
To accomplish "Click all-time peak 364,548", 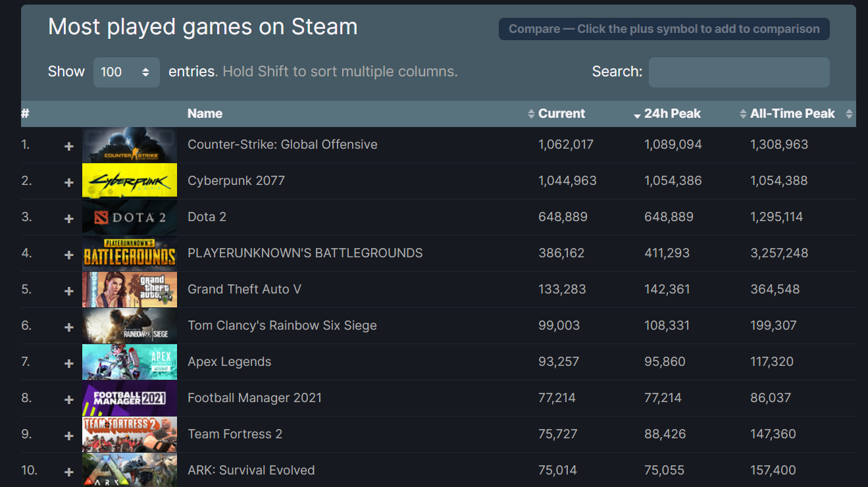I will pos(775,289).
